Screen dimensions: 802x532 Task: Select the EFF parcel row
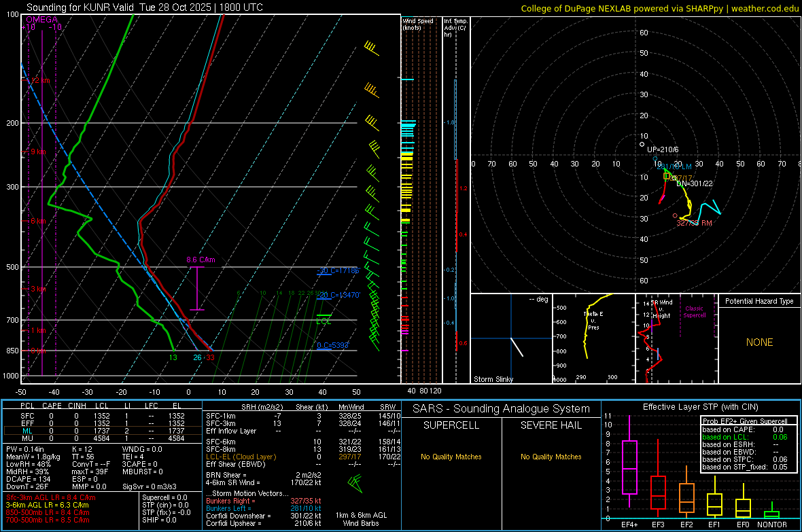tap(103, 423)
